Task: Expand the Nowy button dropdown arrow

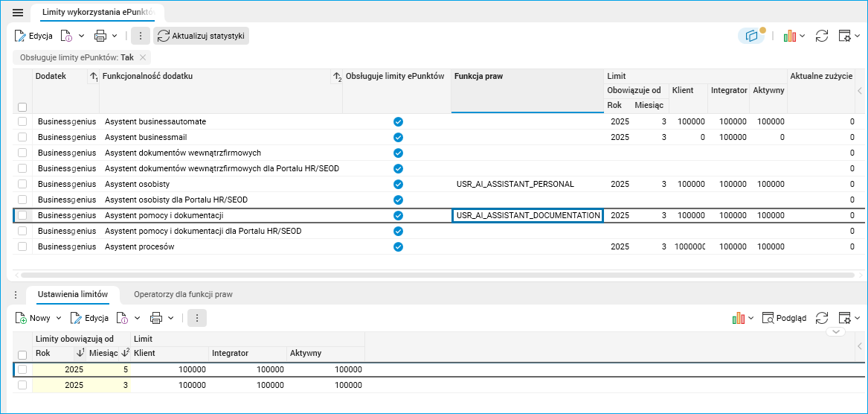Action: pos(59,318)
